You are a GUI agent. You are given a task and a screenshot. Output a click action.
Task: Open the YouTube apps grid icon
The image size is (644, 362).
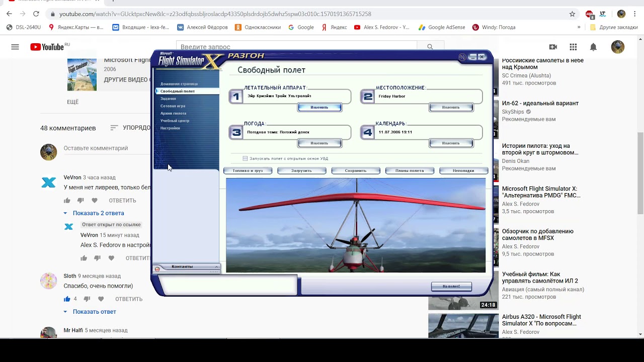pos(573,47)
